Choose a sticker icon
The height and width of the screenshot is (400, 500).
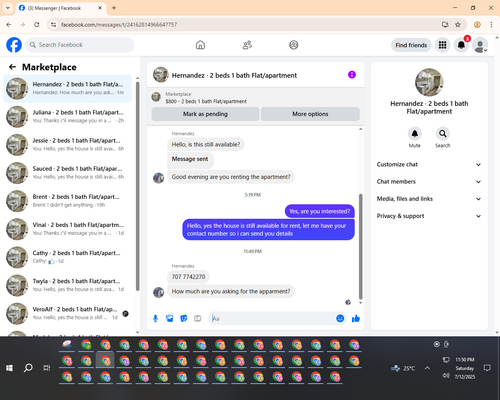coord(184,319)
